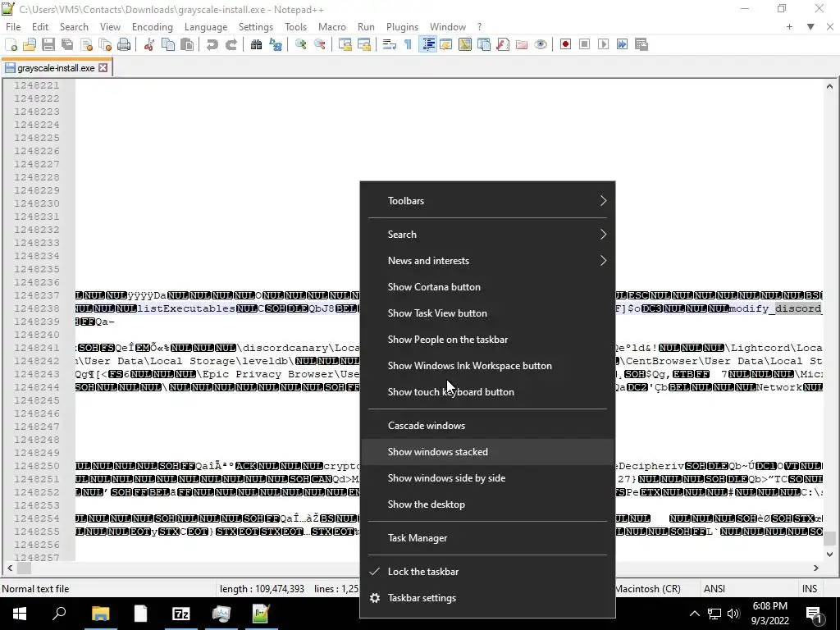Click the Windows Start button
The width and height of the screenshot is (840, 630).
(20, 614)
